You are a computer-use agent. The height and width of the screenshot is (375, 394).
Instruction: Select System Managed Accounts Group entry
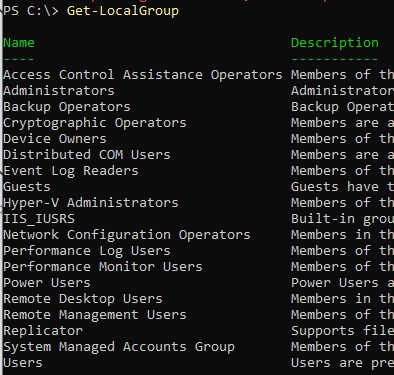point(119,347)
